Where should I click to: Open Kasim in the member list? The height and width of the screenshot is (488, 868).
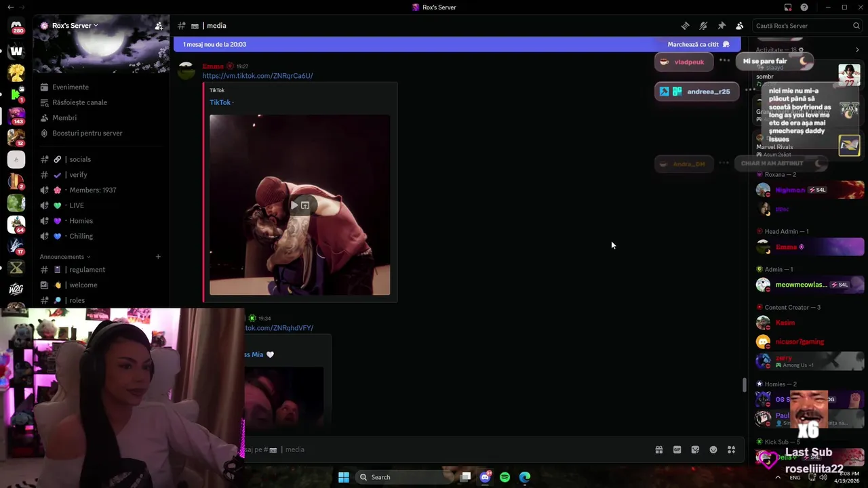[x=809, y=323]
